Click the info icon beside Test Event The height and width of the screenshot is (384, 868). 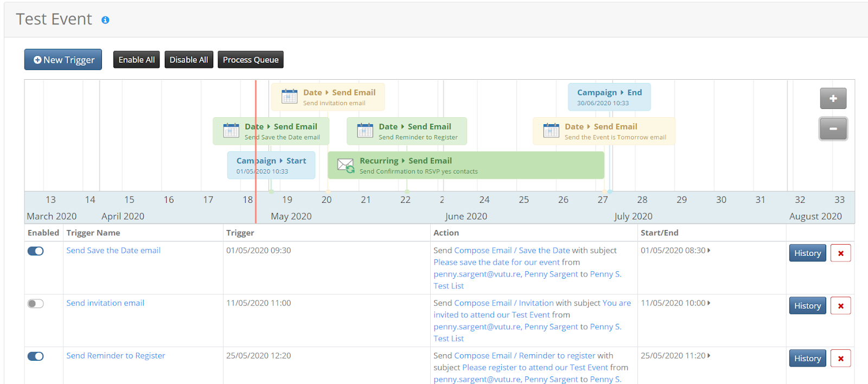105,20
